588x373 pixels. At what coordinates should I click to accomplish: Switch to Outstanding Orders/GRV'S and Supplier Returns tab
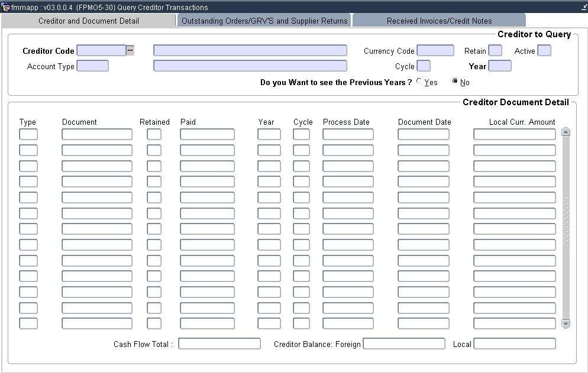264,21
